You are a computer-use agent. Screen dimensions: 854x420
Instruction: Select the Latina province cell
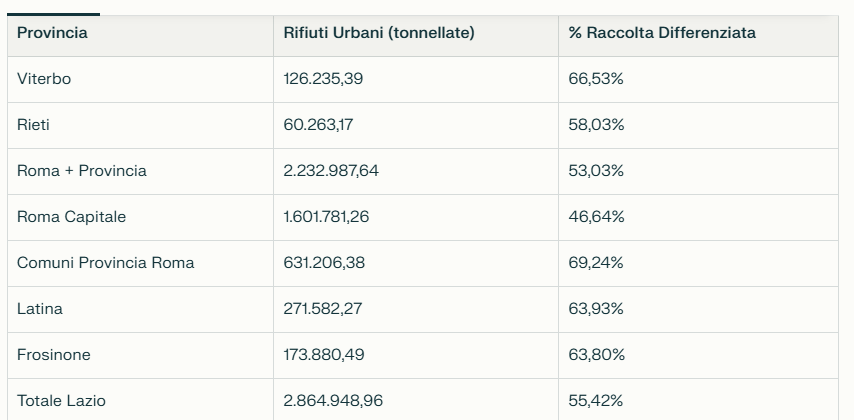(40, 309)
